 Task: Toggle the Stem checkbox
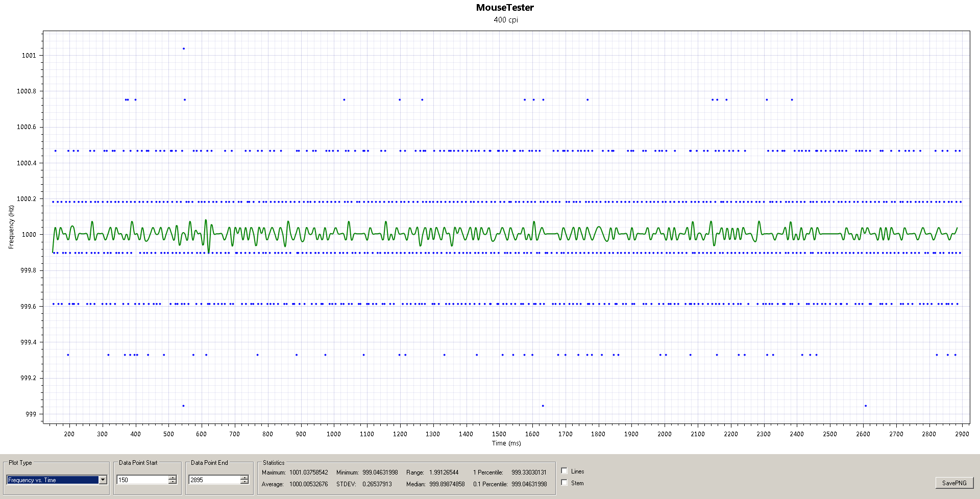(565, 483)
